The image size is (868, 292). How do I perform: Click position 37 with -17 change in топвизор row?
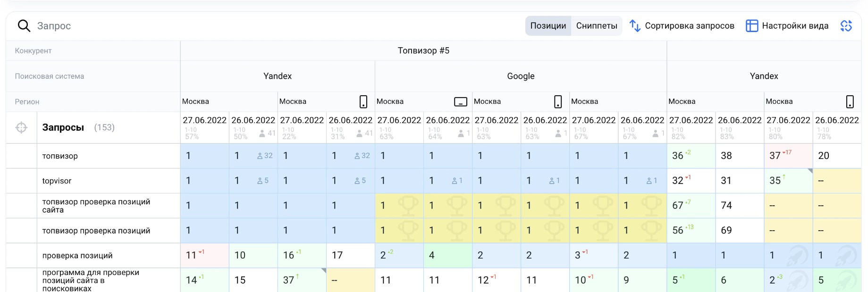point(775,156)
